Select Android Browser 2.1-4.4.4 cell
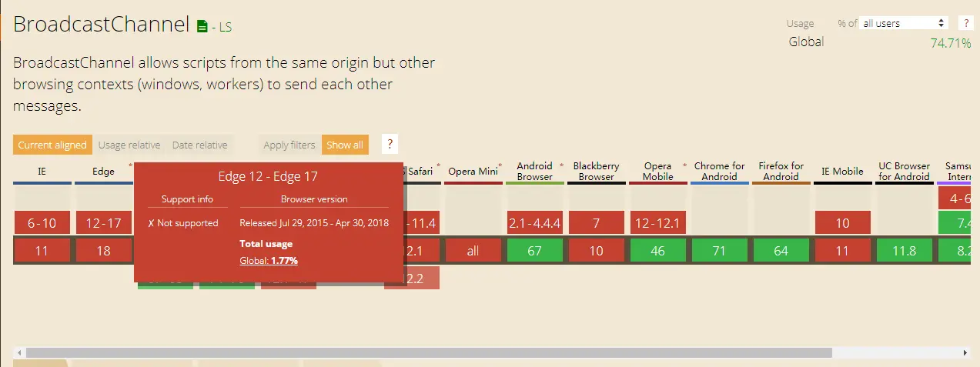Viewport: 980px width, 367px height. (535, 223)
